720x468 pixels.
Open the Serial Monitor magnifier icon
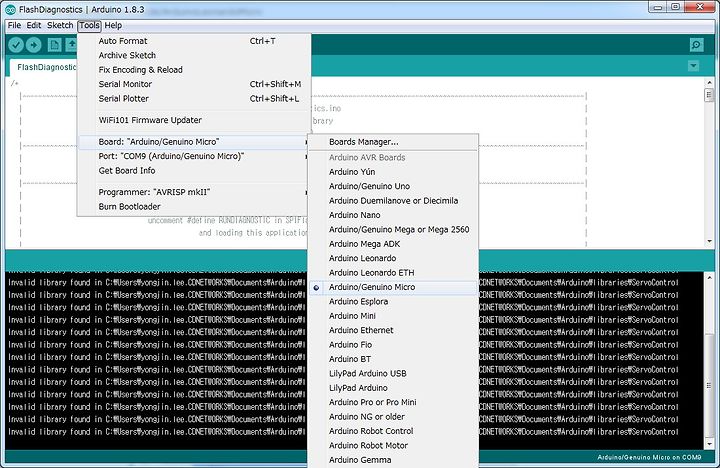pos(696,45)
